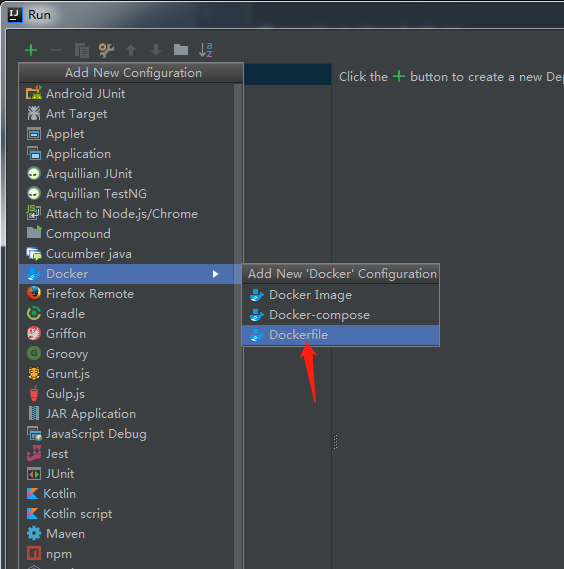Click the Sort Configurations alphabetically icon
The image size is (564, 569).
(206, 50)
